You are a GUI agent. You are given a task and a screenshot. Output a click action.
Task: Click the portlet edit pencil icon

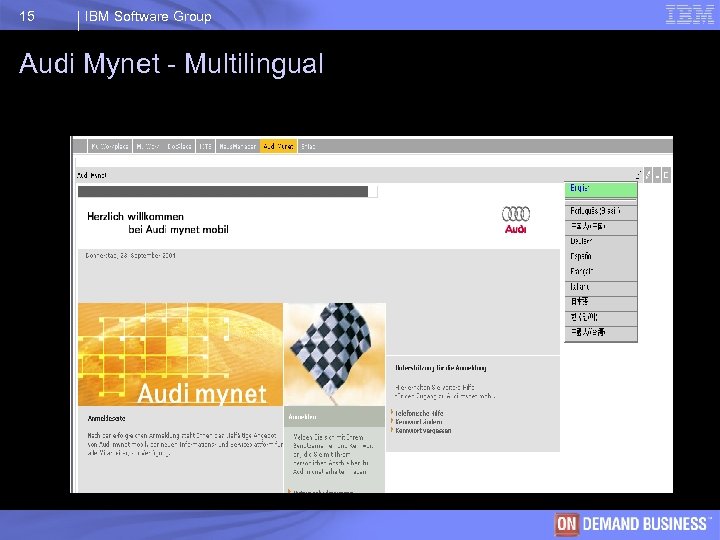coord(648,175)
